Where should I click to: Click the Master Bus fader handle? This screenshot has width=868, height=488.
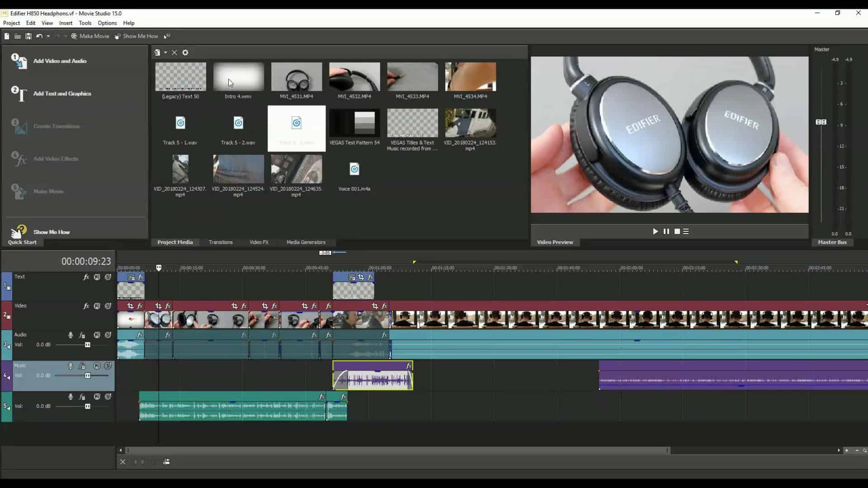click(821, 122)
